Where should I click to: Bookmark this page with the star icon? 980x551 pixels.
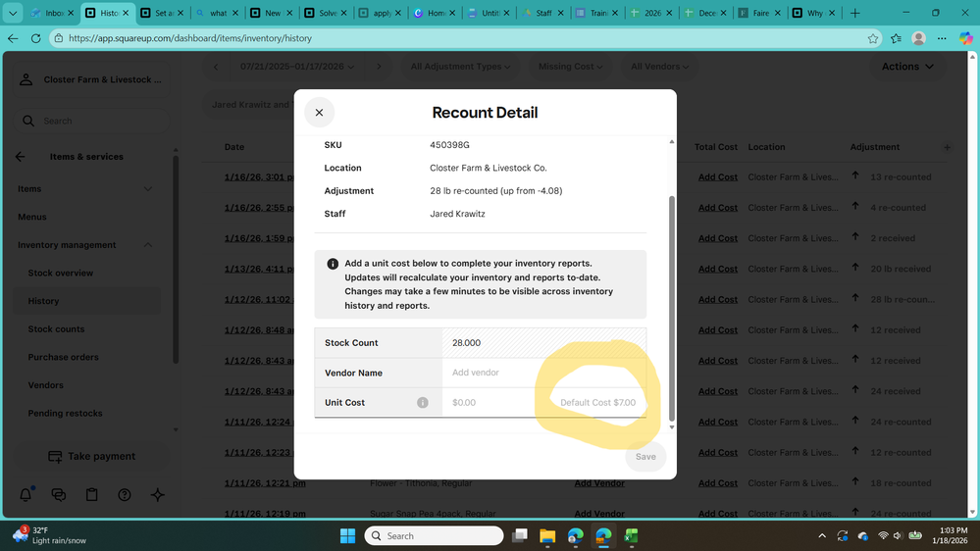tap(872, 38)
